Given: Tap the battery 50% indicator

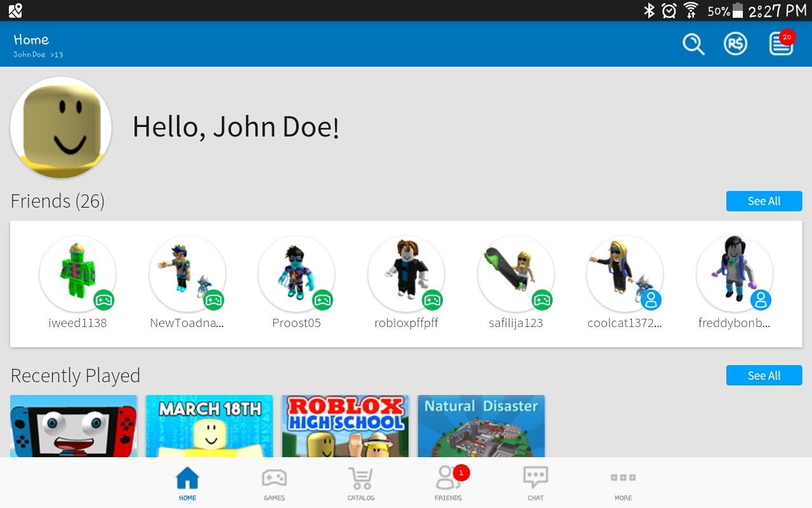Looking at the screenshot, I should [x=725, y=11].
